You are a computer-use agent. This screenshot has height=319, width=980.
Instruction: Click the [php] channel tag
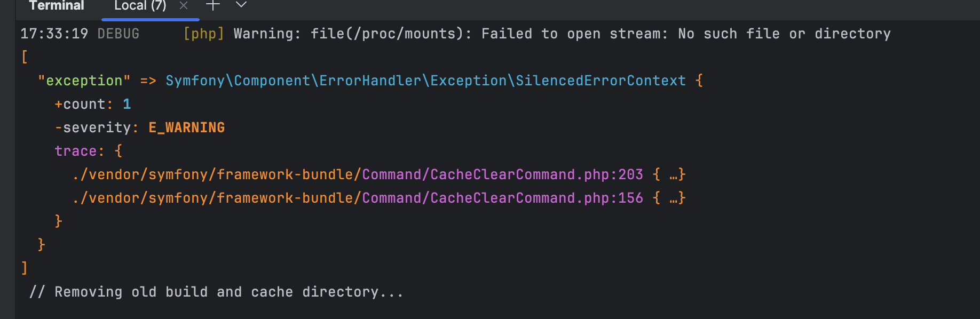tap(203, 34)
